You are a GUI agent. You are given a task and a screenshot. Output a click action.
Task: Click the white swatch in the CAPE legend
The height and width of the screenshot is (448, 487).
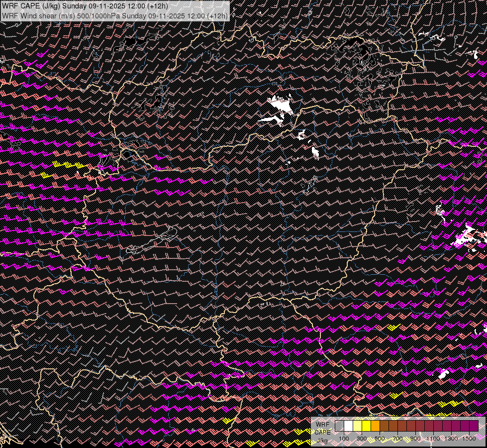(x=348, y=426)
